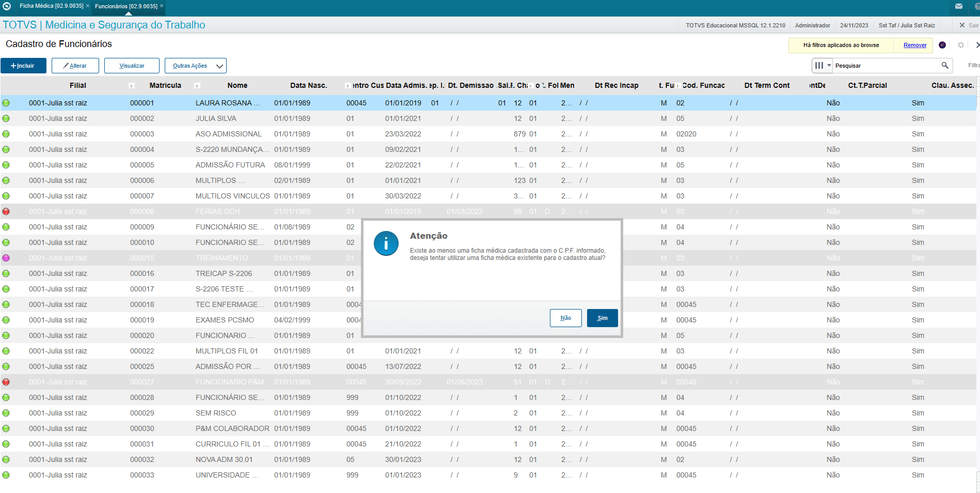Click the dark round icon beside Remover

942,45
